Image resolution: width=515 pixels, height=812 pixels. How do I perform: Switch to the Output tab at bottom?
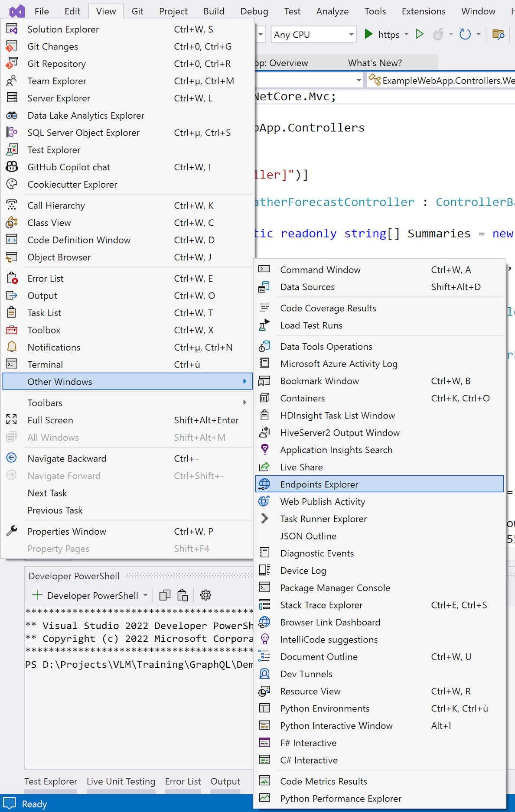(225, 781)
